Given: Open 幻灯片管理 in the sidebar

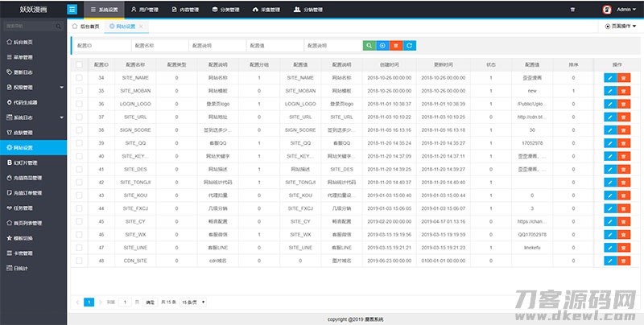Looking at the screenshot, I should click(x=30, y=162).
